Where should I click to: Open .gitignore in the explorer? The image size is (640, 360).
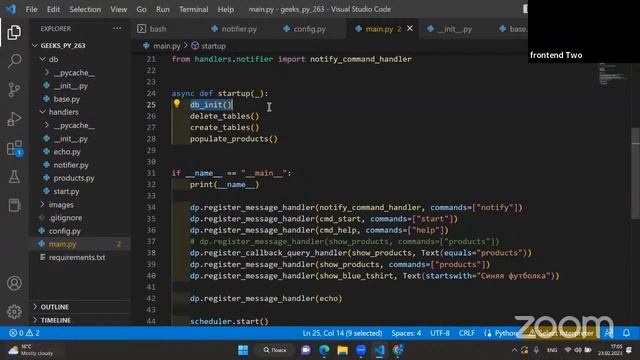pos(65,218)
